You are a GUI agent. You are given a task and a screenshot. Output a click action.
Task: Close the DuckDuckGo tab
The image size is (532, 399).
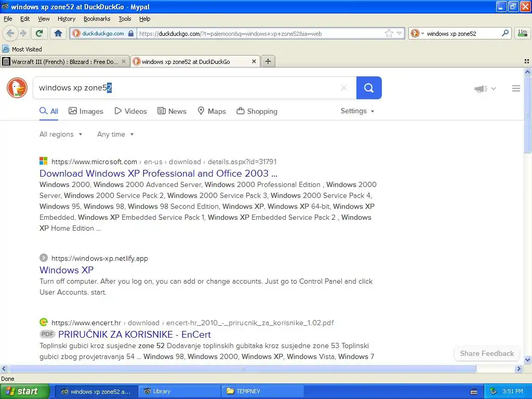254,61
